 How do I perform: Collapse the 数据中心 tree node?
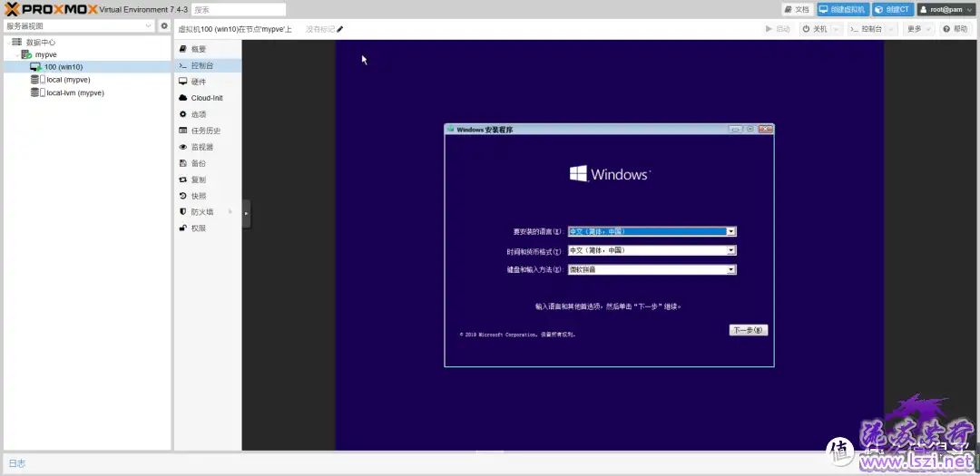click(8, 42)
